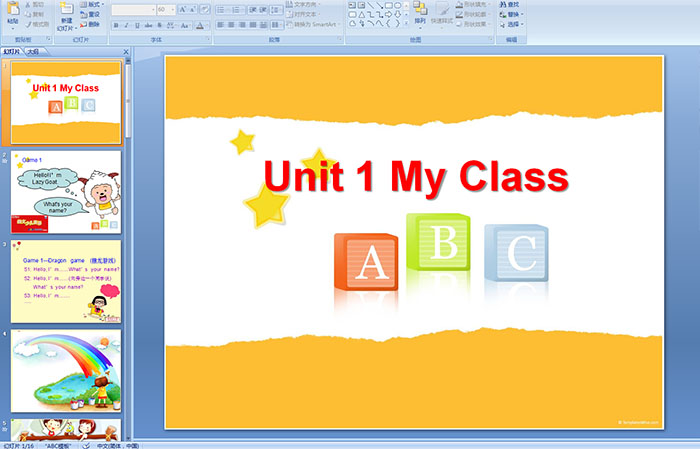
Task: Select the Isosceles Triangle shape
Action: (361, 15)
